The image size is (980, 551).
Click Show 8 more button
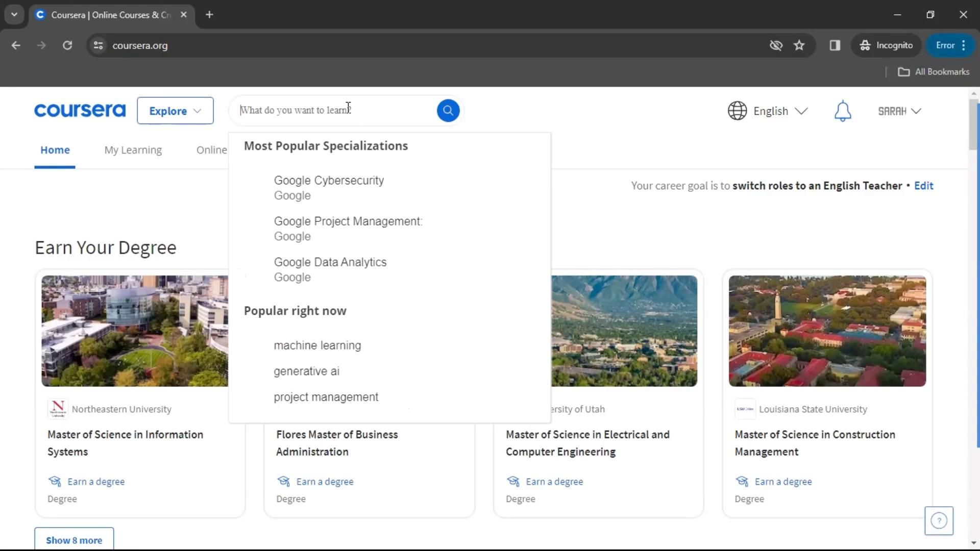click(x=74, y=540)
